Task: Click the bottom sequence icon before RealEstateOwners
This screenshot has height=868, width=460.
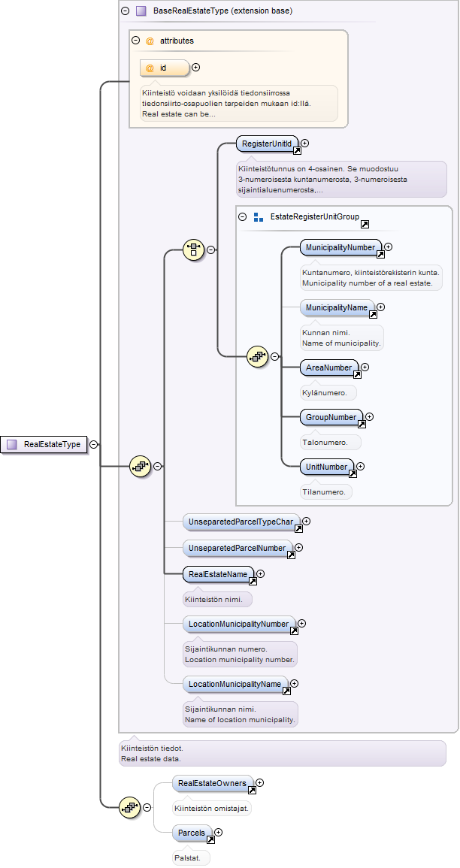Action: click(x=130, y=807)
